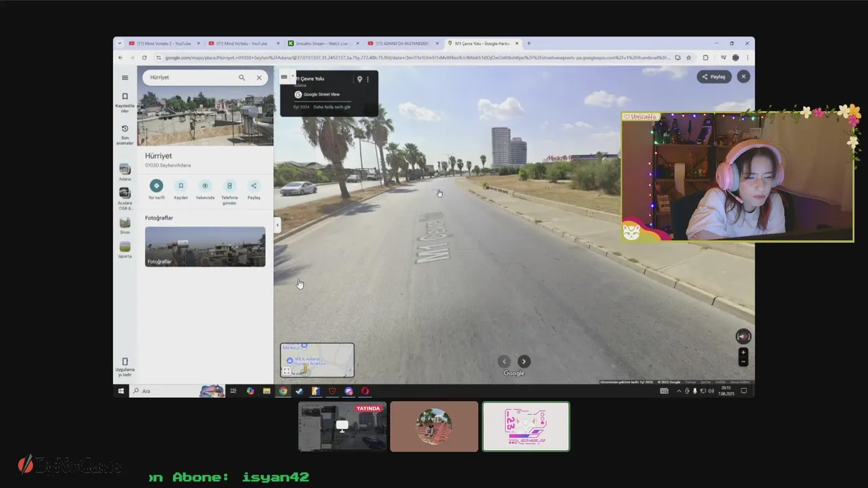Click Paylaş share button on Street View
868x488 pixels.
713,77
